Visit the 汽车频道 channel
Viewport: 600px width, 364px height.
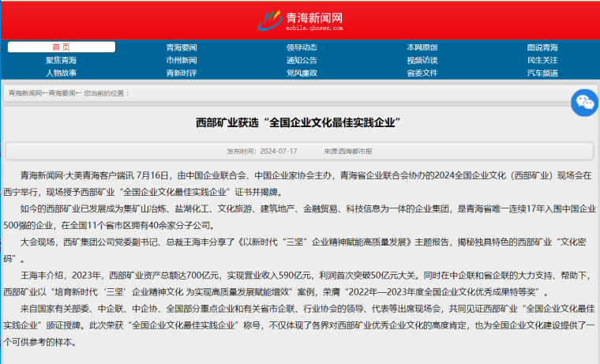(542, 73)
